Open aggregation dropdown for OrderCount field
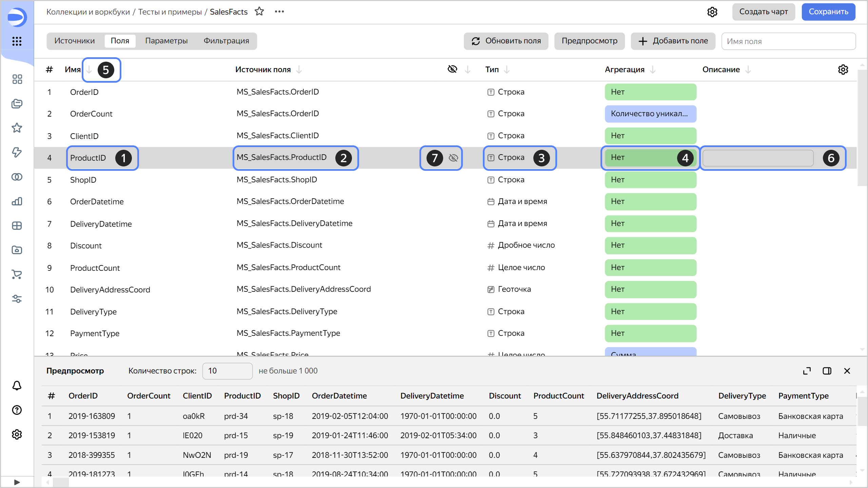Image resolution: width=868 pixels, height=488 pixels. pyautogui.click(x=650, y=114)
